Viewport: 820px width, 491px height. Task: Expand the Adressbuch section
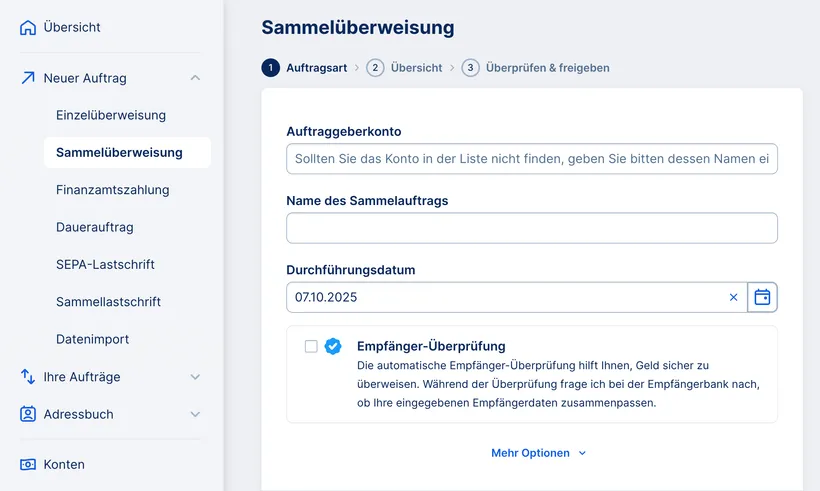(x=195, y=414)
